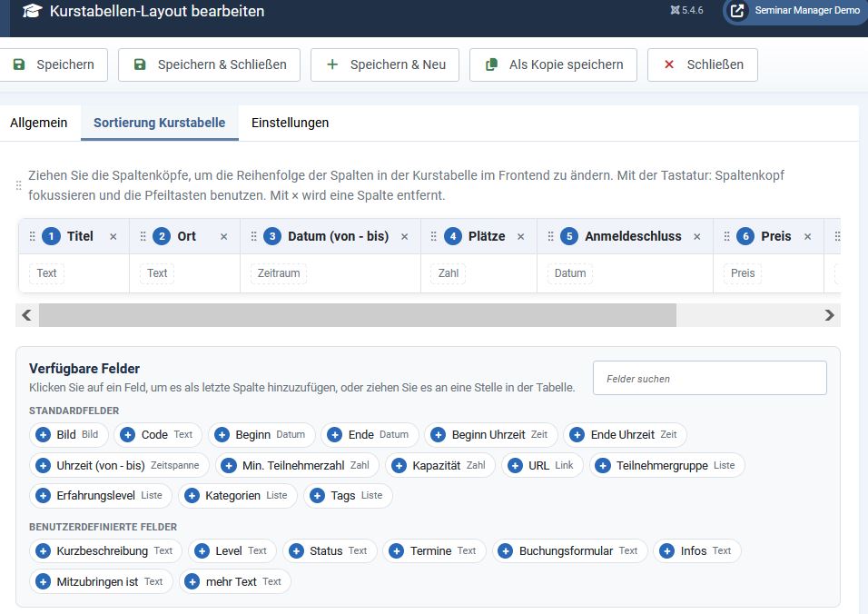Click the plus icon next to Buchungsformular
The image size is (868, 614).
[x=505, y=551]
